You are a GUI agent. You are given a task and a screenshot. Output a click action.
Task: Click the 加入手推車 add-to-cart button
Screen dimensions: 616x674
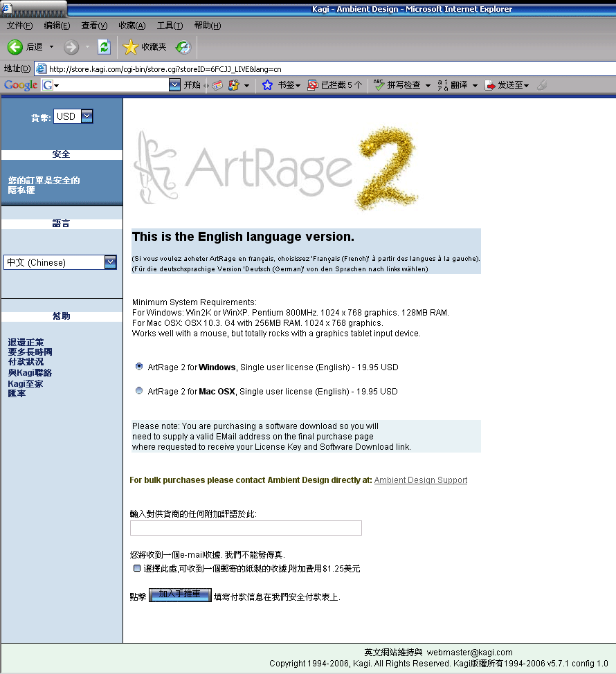tap(180, 595)
